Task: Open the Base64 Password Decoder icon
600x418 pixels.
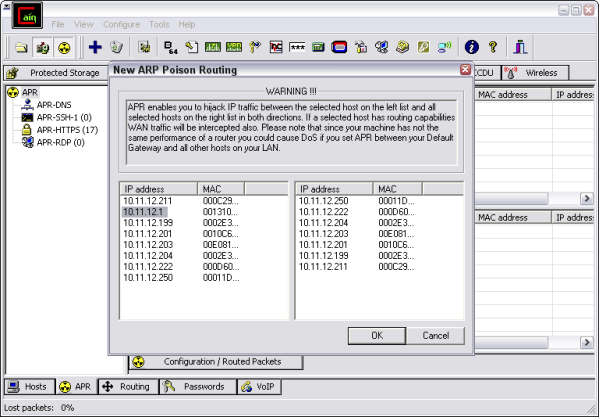Action: click(171, 47)
